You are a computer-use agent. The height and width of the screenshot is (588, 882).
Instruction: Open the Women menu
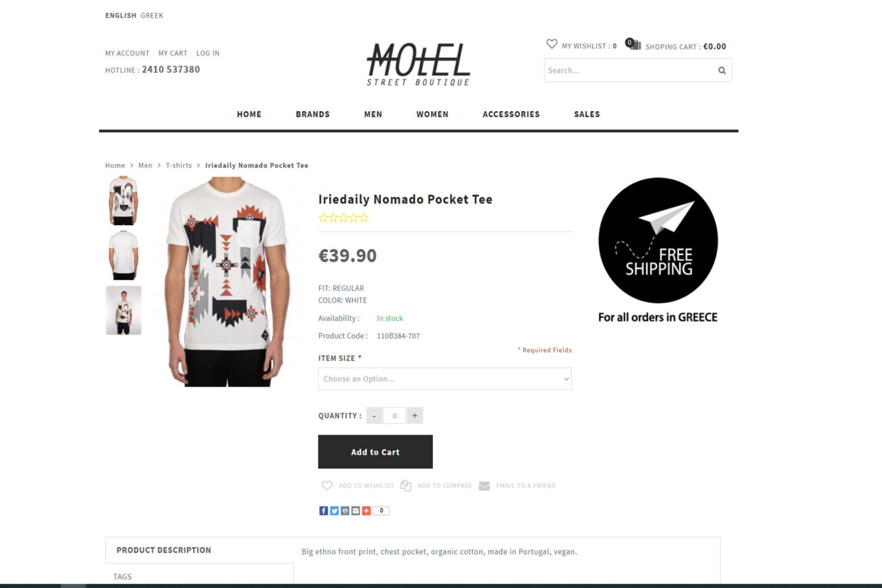pos(432,114)
